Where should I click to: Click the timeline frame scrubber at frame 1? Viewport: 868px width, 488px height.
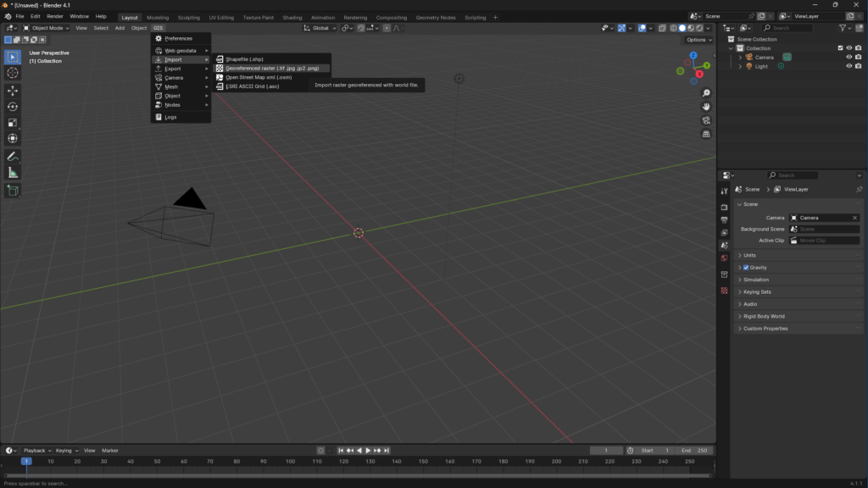pos(26,462)
